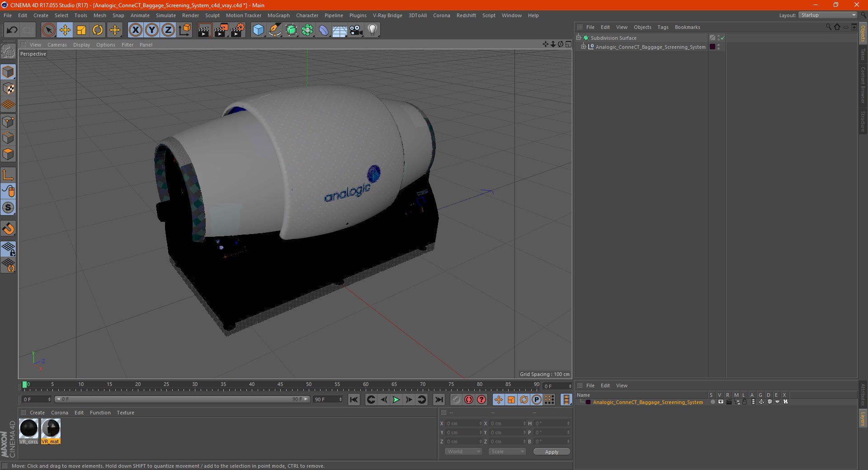Open the Render menu
This screenshot has height=470, width=868.
(x=190, y=15)
